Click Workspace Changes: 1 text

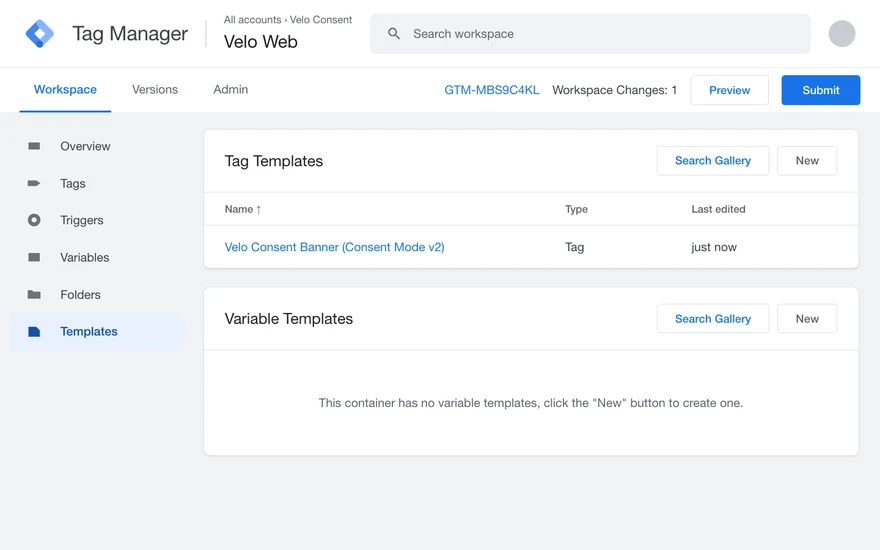tap(615, 90)
